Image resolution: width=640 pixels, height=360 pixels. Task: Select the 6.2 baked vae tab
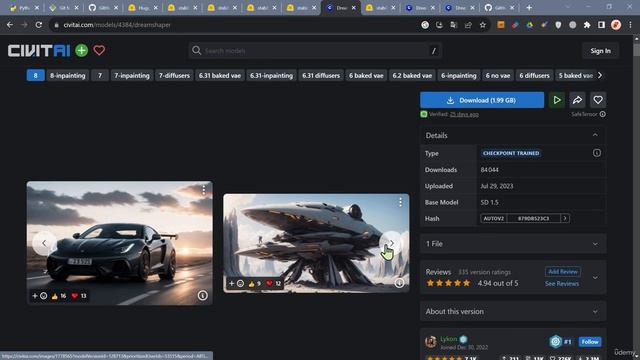(412, 76)
